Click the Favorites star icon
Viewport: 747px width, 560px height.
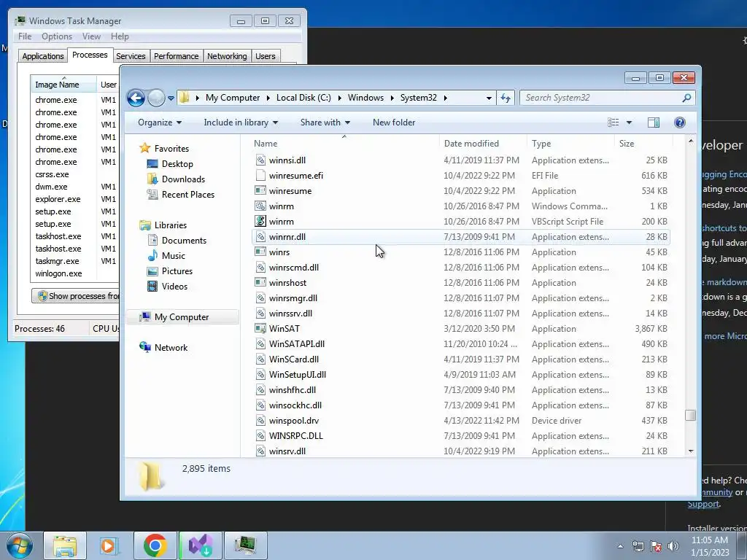[x=145, y=148]
